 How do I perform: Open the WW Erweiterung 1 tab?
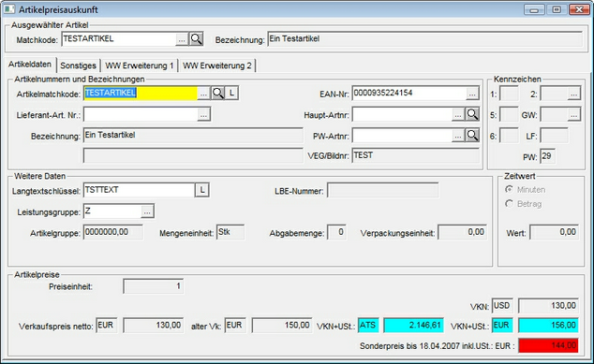click(140, 66)
